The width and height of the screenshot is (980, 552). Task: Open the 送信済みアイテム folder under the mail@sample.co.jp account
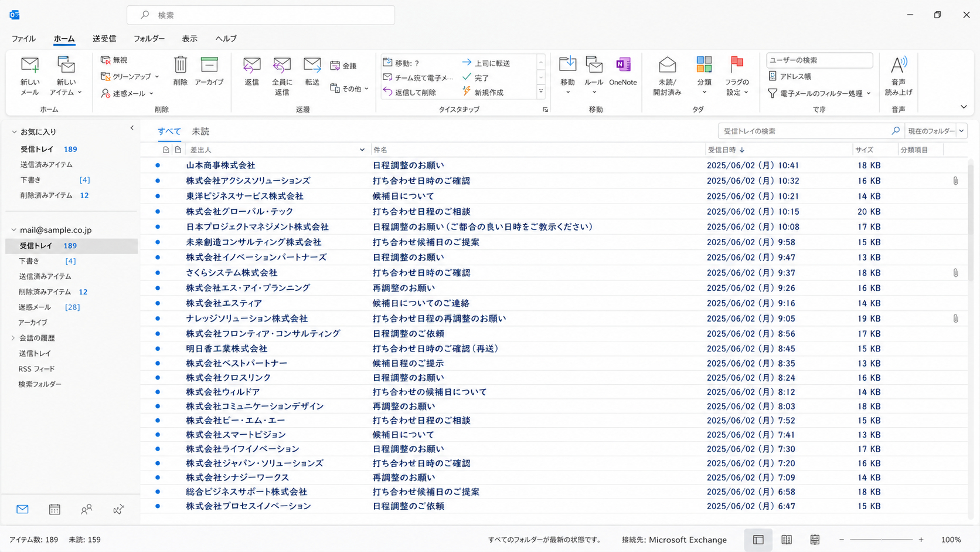pos(45,276)
